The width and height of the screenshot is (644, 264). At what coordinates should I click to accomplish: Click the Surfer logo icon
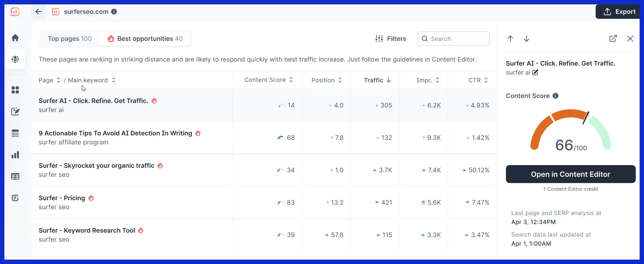15,12
